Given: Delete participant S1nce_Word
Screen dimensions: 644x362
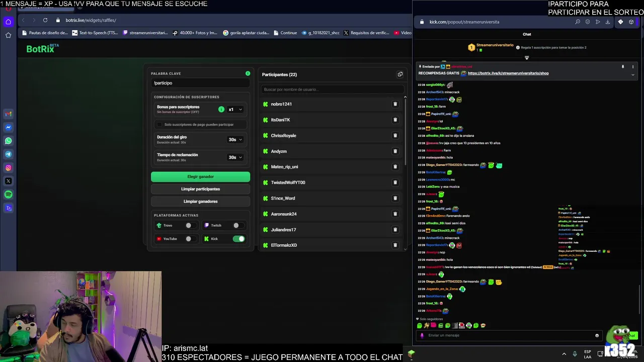Looking at the screenshot, I should (x=395, y=198).
